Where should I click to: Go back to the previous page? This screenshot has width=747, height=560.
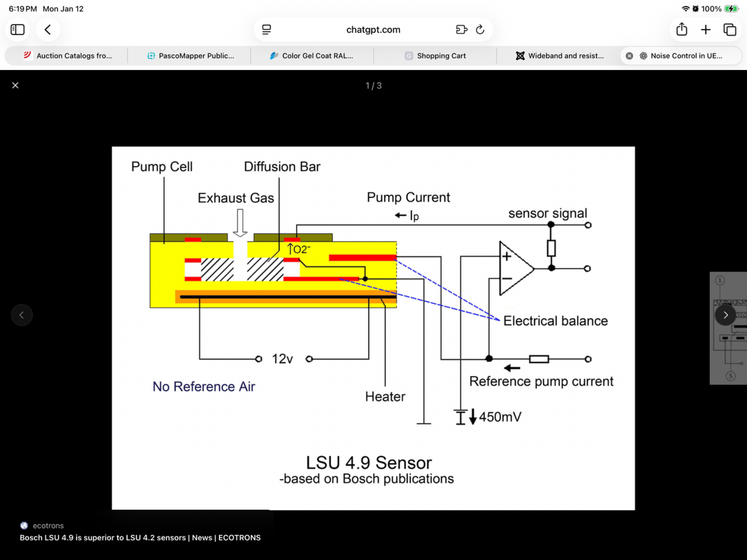[x=48, y=30]
